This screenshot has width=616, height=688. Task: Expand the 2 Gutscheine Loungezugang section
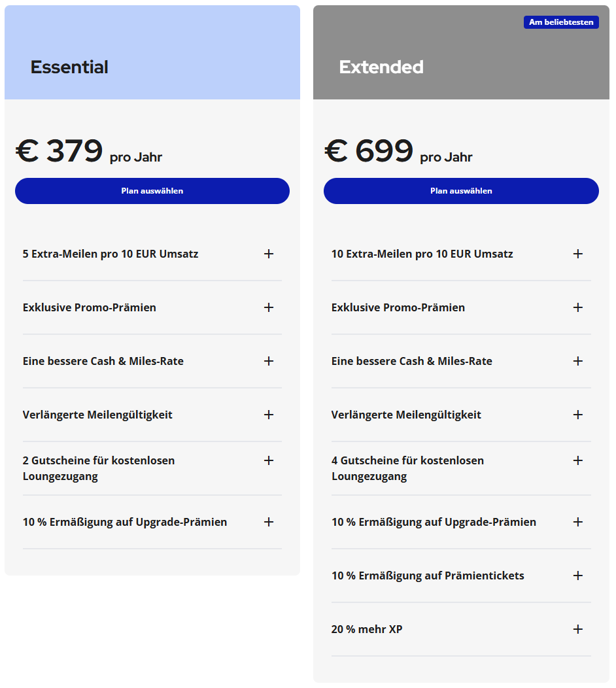coord(269,460)
